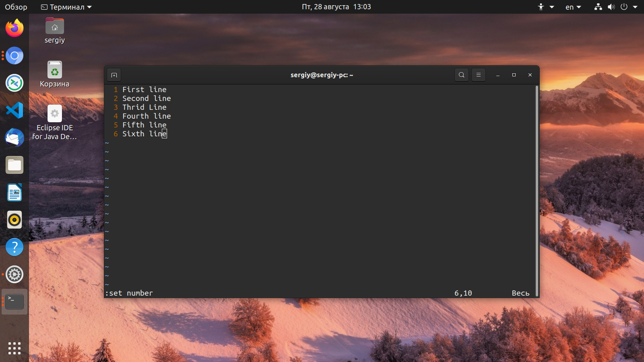
Task: Open Eclipse IDE desktop launcher
Action: point(55,123)
